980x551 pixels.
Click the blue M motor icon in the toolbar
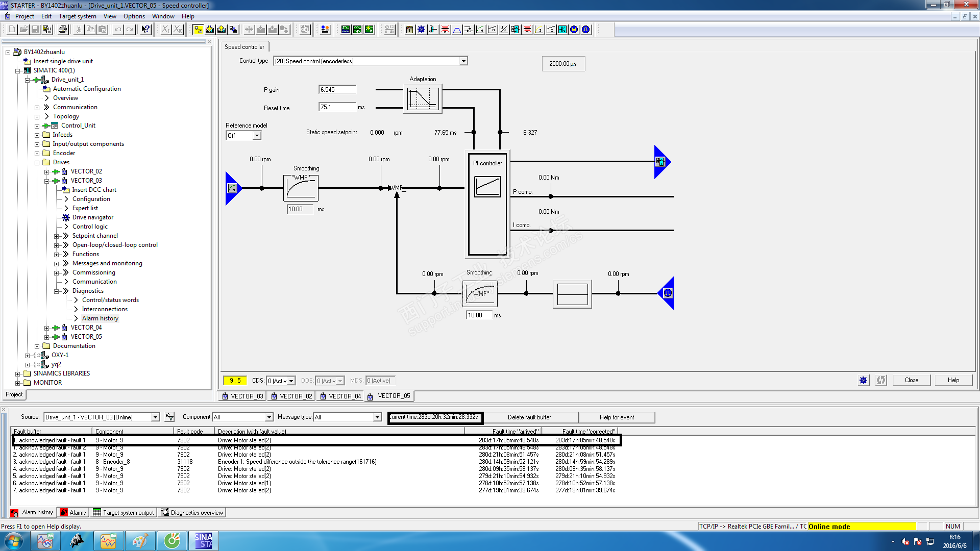pos(574,30)
